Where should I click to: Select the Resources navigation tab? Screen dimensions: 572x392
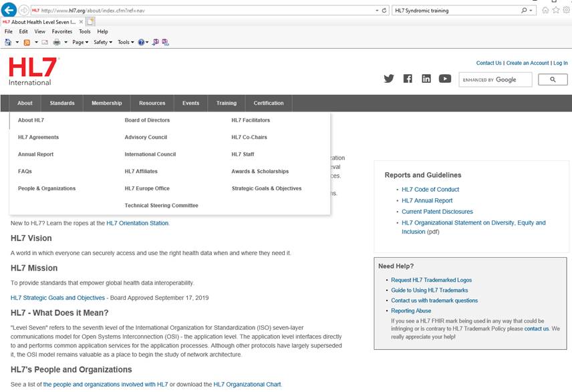pyautogui.click(x=152, y=104)
